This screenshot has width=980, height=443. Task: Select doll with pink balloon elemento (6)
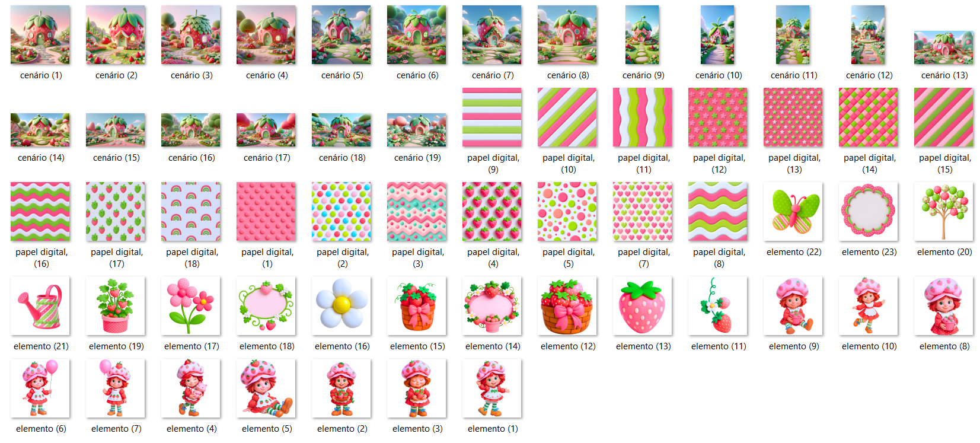[x=40, y=388]
